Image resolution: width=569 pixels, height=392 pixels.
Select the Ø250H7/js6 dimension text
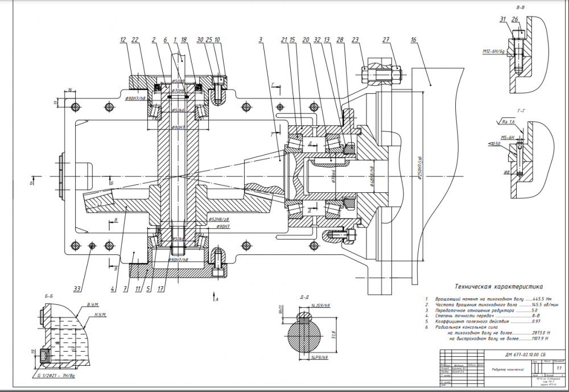pos(420,168)
